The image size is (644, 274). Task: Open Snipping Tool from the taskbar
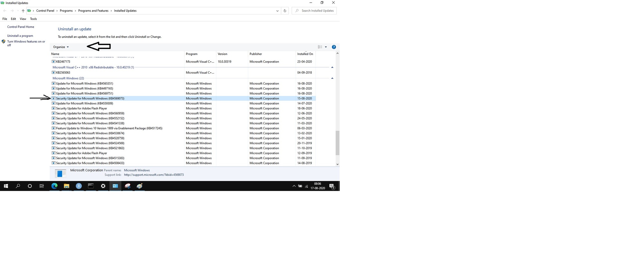tap(128, 186)
